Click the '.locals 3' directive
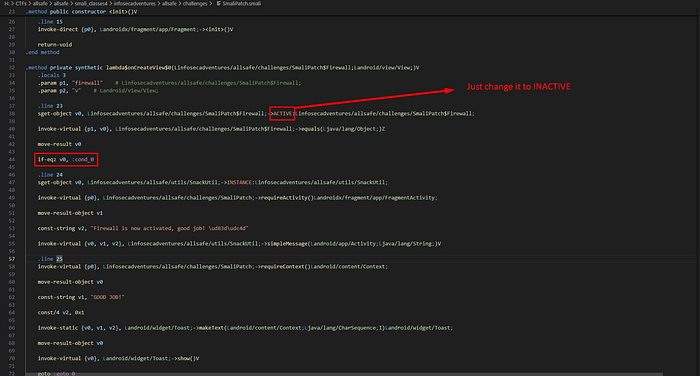 (x=51, y=75)
